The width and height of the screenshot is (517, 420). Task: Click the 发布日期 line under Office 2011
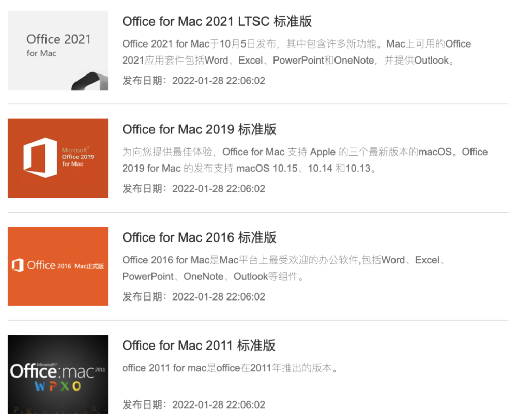(x=193, y=404)
